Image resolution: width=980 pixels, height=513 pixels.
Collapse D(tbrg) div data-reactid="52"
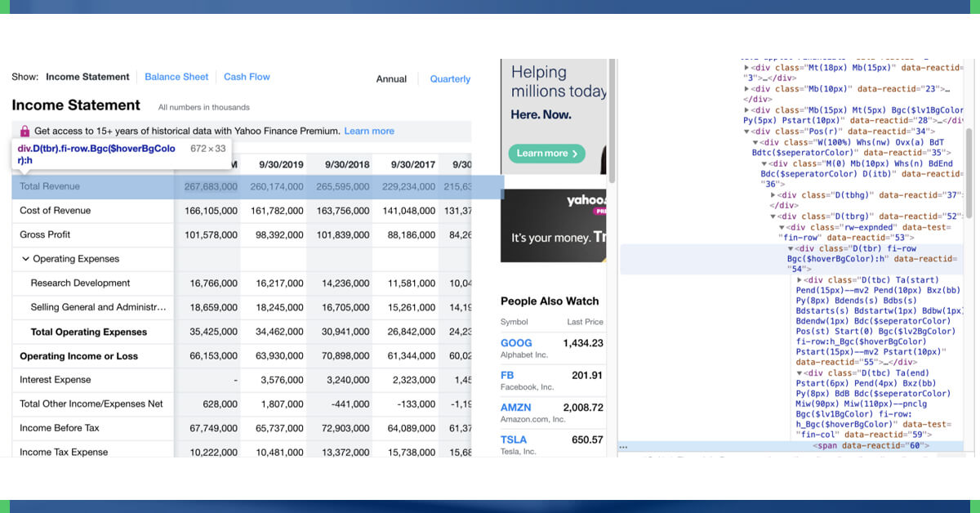click(773, 216)
